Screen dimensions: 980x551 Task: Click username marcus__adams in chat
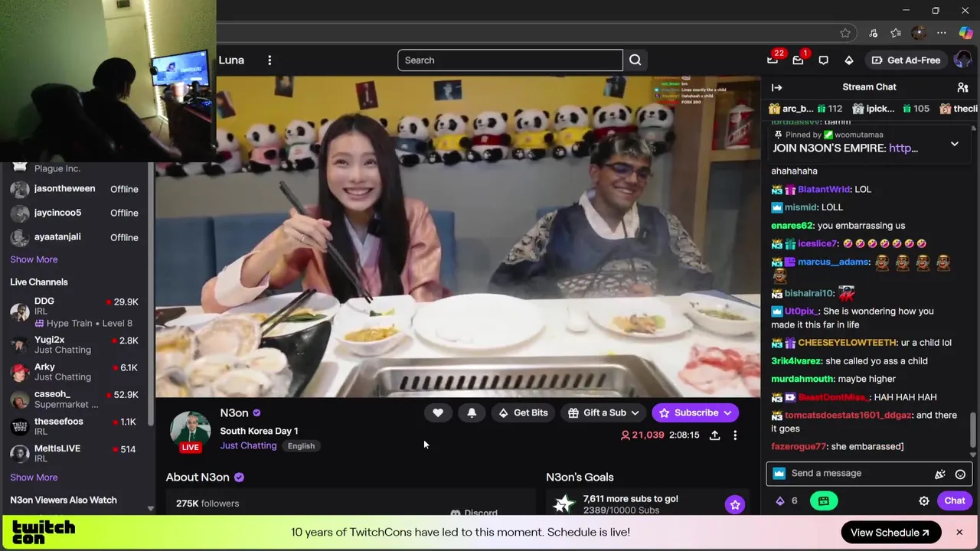(x=834, y=262)
